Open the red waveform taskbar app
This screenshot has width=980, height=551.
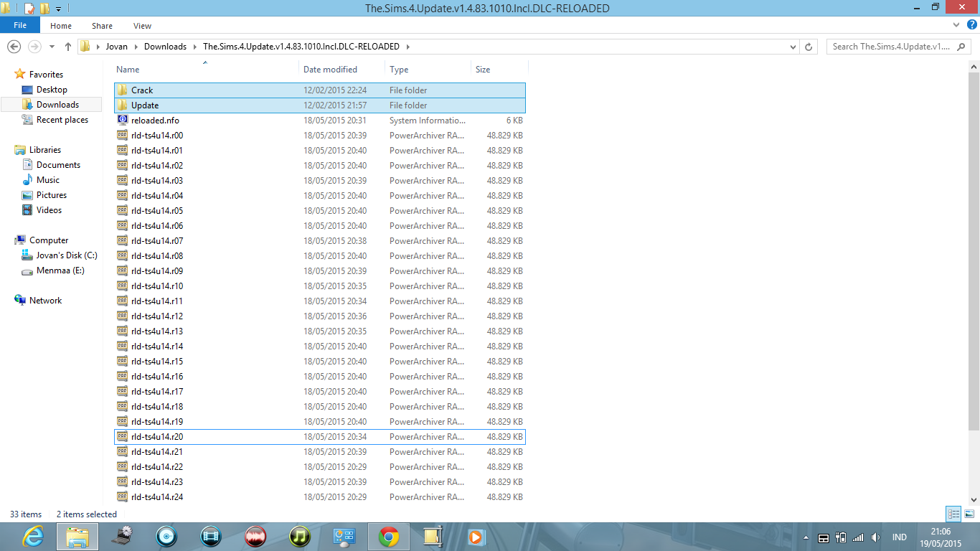255,536
